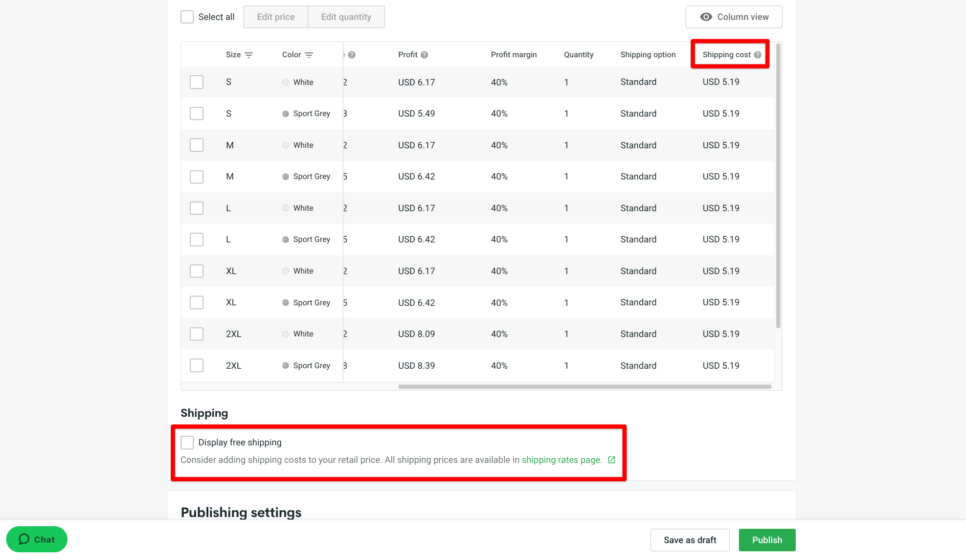Click the Sport Grey color swatch for size M

pyautogui.click(x=285, y=177)
